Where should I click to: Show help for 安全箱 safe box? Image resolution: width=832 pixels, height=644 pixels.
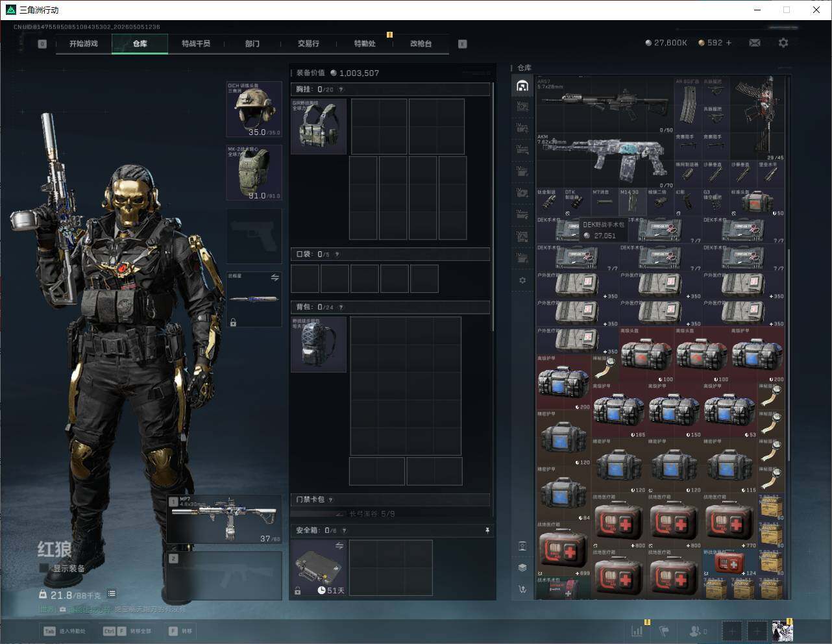344,530
